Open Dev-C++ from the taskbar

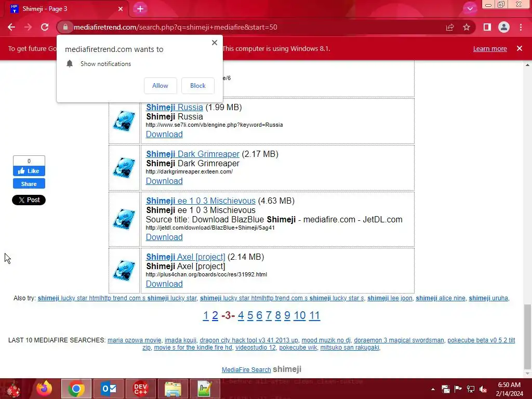(x=140, y=389)
